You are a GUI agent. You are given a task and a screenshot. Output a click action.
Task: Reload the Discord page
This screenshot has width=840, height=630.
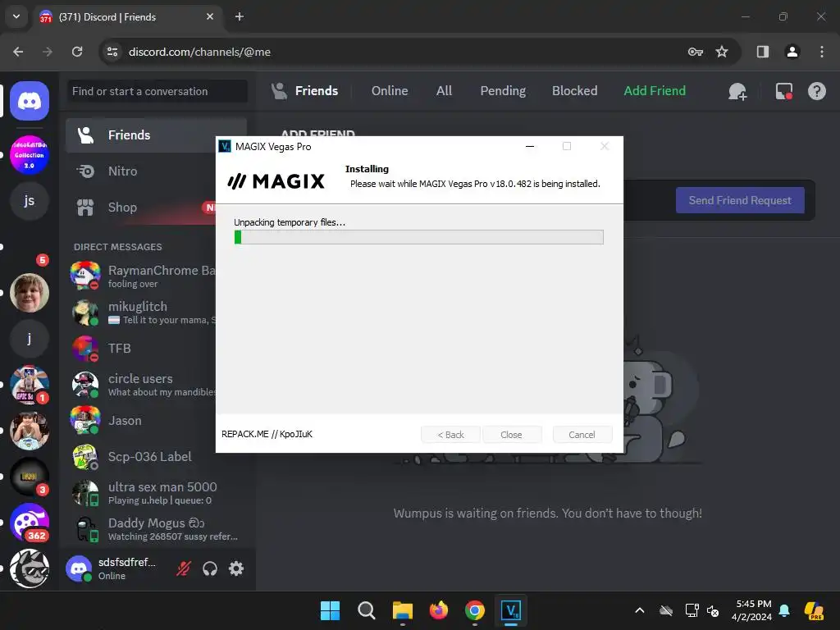[77, 52]
